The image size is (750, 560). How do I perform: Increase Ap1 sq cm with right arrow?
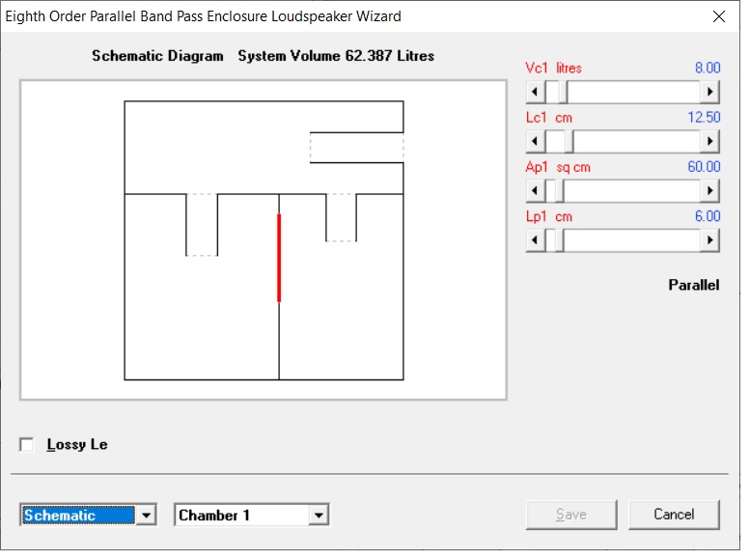(709, 190)
